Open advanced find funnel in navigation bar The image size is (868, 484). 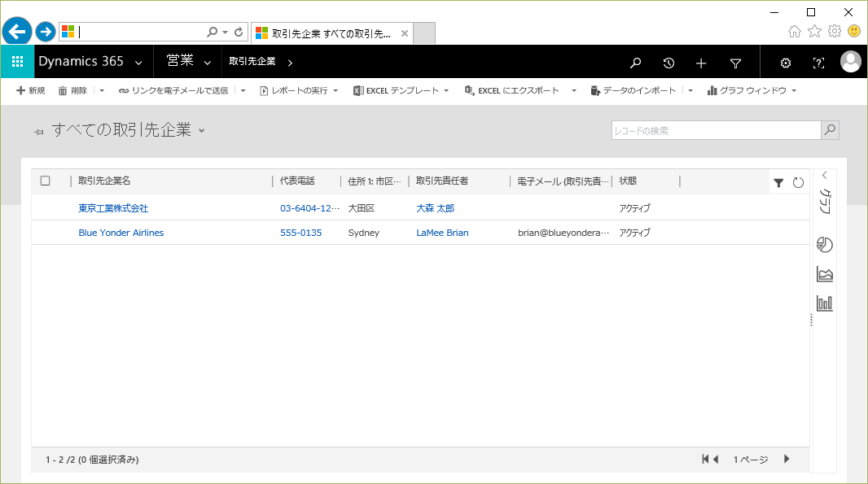(735, 63)
